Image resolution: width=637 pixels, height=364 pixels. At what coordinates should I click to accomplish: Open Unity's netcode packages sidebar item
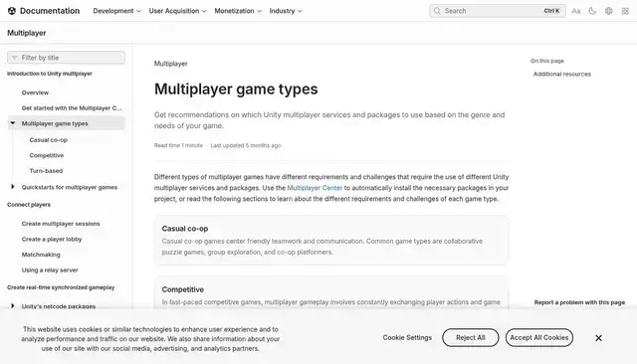59,306
